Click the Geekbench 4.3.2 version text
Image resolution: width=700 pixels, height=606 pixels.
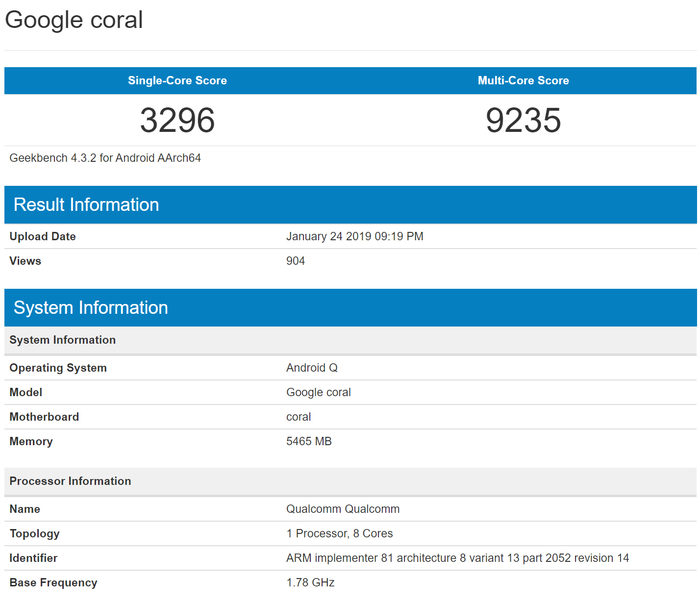(x=105, y=158)
